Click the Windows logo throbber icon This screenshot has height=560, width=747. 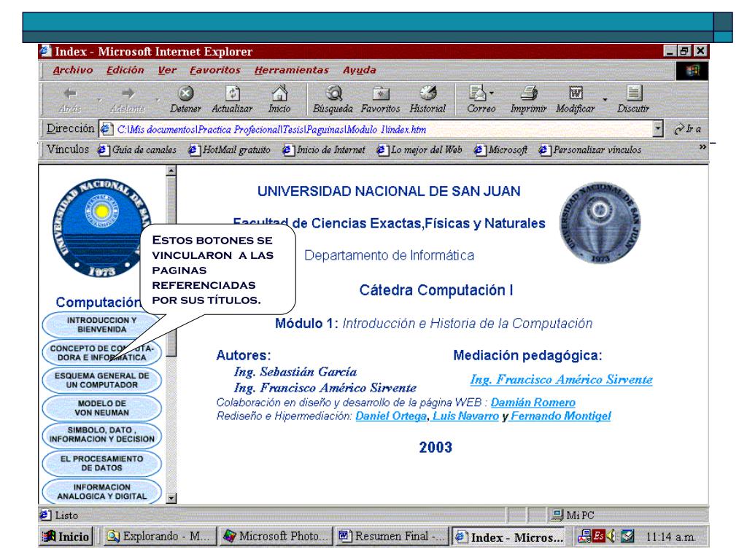pos(692,71)
